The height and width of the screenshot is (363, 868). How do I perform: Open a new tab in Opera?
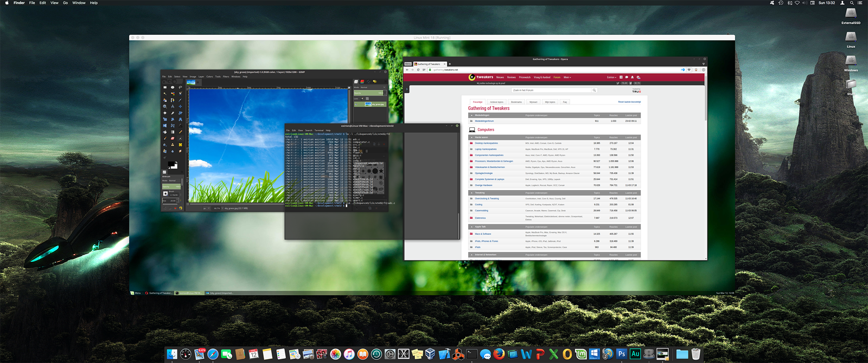tap(449, 64)
